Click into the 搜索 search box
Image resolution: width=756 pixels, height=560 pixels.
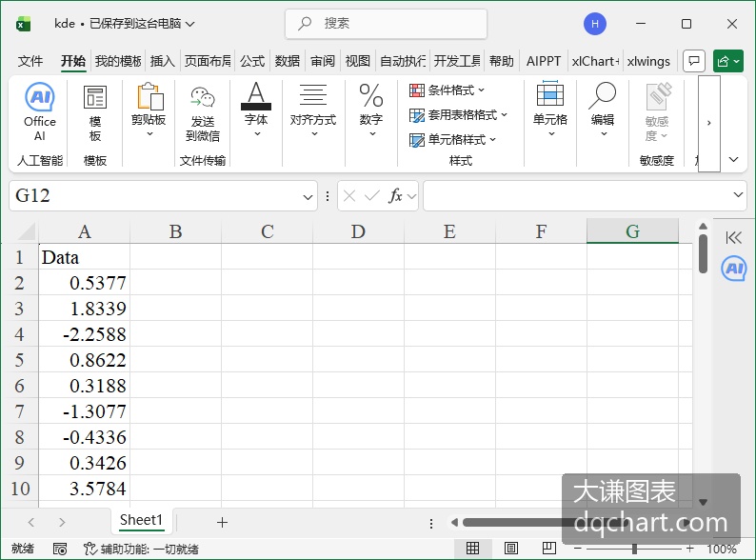386,23
